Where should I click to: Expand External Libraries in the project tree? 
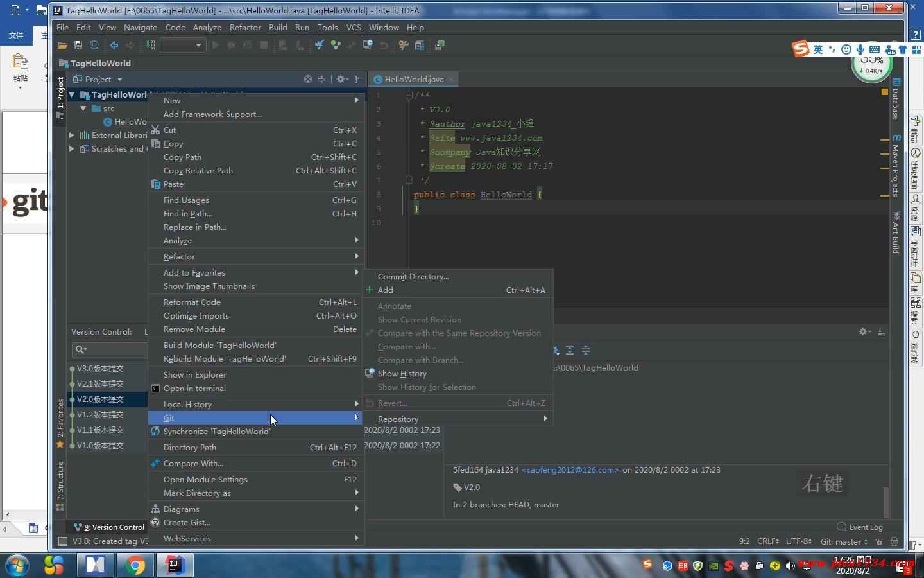click(x=72, y=135)
